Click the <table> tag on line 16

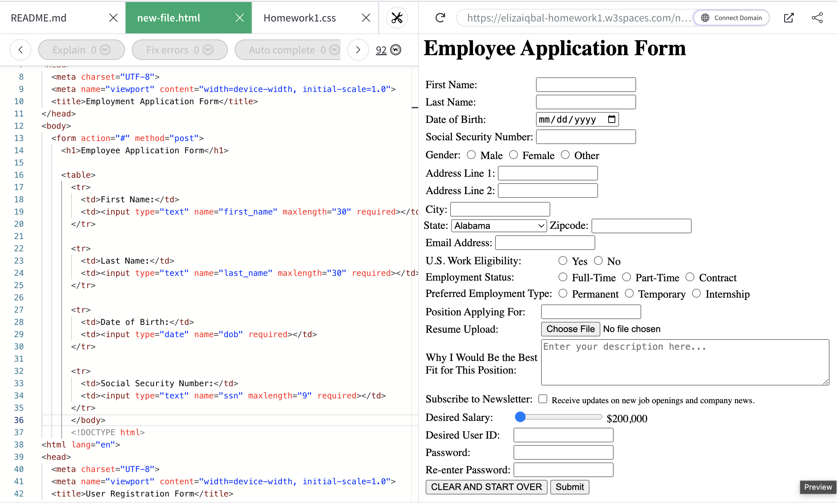pyautogui.click(x=78, y=175)
